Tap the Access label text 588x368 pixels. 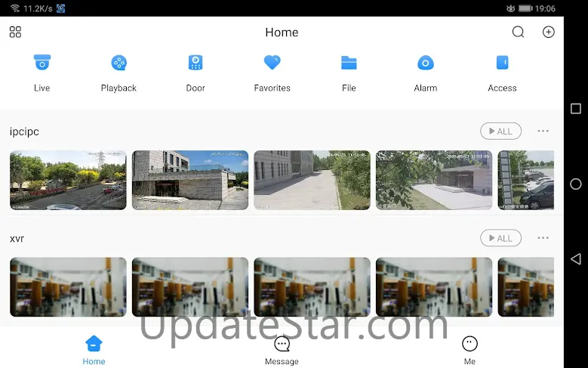pyautogui.click(x=502, y=88)
